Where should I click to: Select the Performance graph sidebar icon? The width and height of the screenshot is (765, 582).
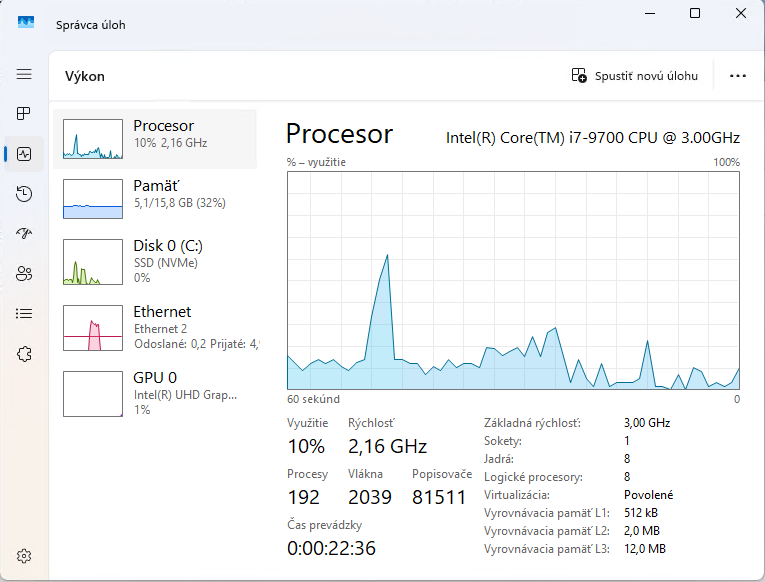[x=24, y=154]
